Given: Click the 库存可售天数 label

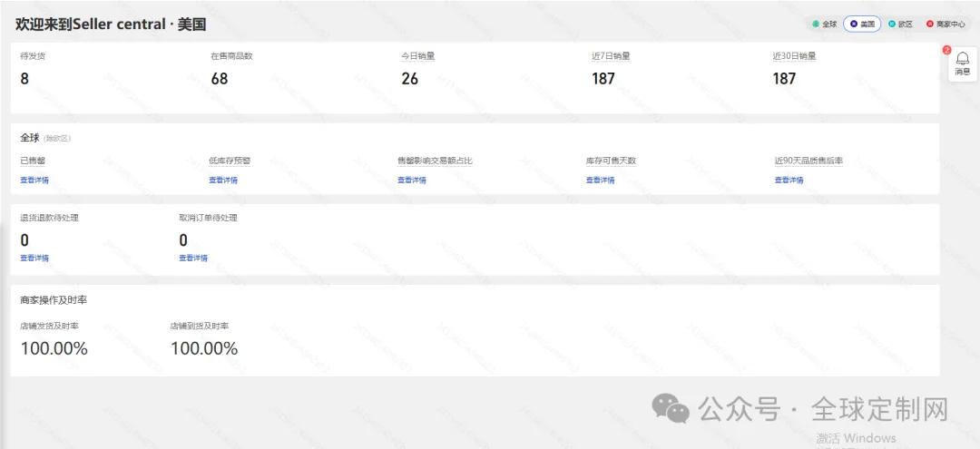Looking at the screenshot, I should click(x=611, y=161).
